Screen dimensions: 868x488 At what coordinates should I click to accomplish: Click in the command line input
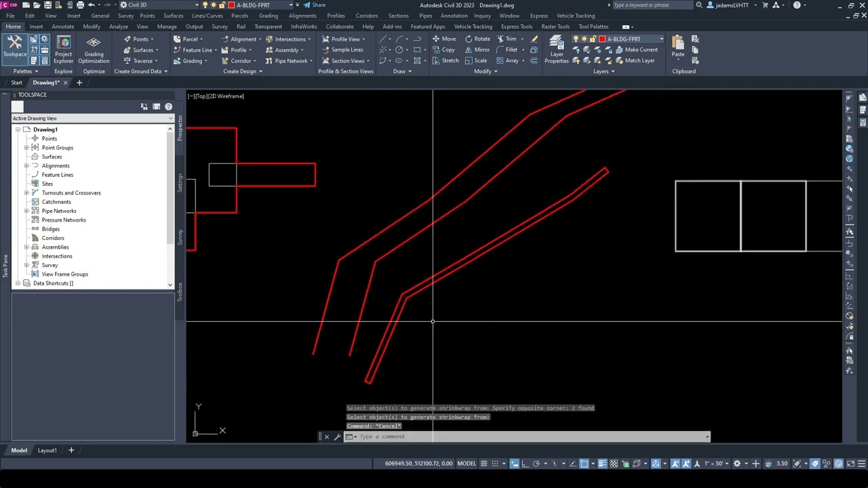tap(532, 436)
